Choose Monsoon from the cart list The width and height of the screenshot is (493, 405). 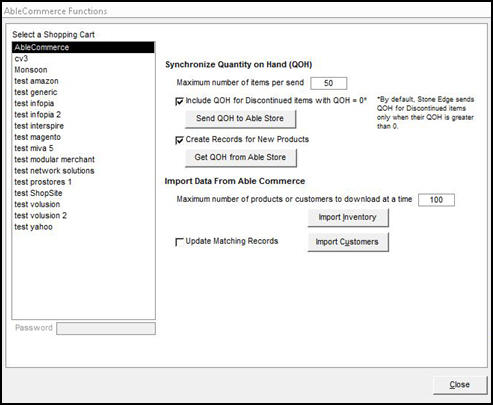tap(83, 70)
